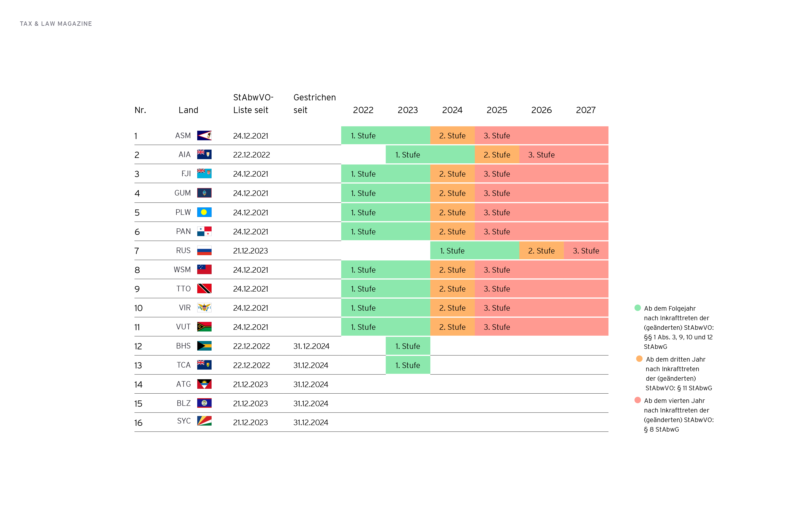798x532 pixels.
Task: Click the American Samoa flag icon
Action: coord(204,135)
